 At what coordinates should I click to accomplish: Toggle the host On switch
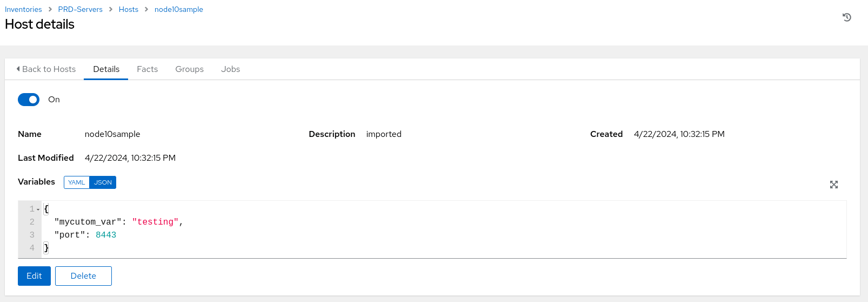click(29, 100)
